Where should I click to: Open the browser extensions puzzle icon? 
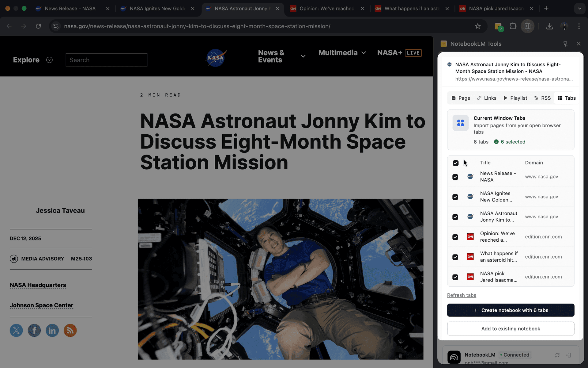pyautogui.click(x=513, y=26)
